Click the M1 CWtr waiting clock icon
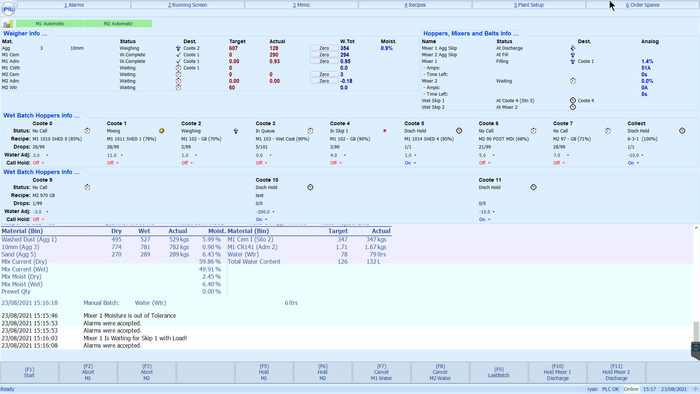 tap(178, 68)
